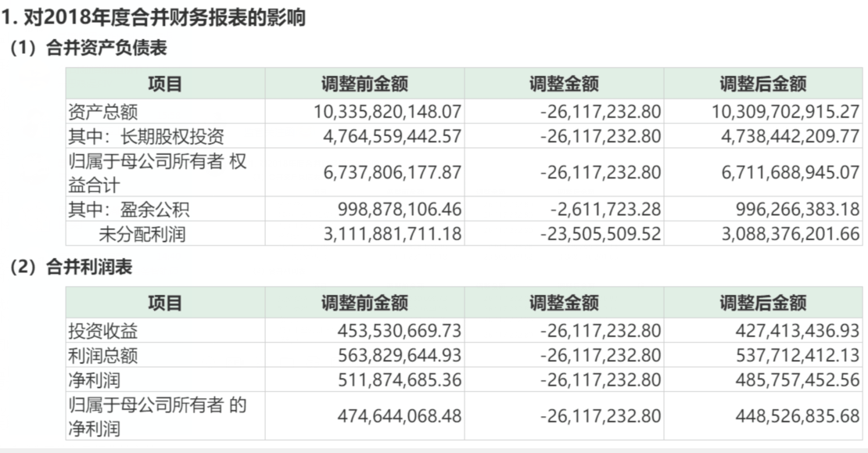The width and height of the screenshot is (868, 453).
Task: Click the 资产总额 pre-adjustment amount 10,335,820,148.07
Action: pyautogui.click(x=388, y=112)
